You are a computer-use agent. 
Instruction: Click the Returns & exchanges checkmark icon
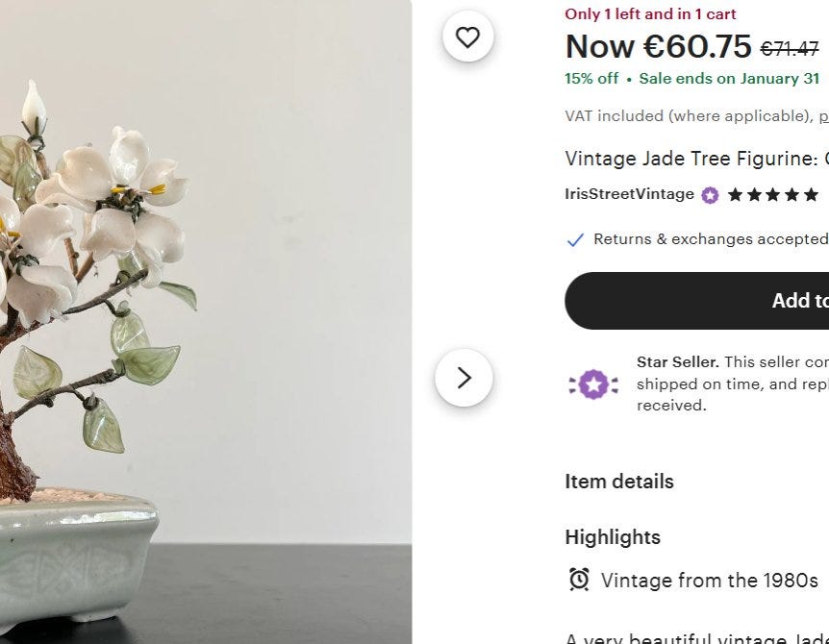[x=575, y=239]
